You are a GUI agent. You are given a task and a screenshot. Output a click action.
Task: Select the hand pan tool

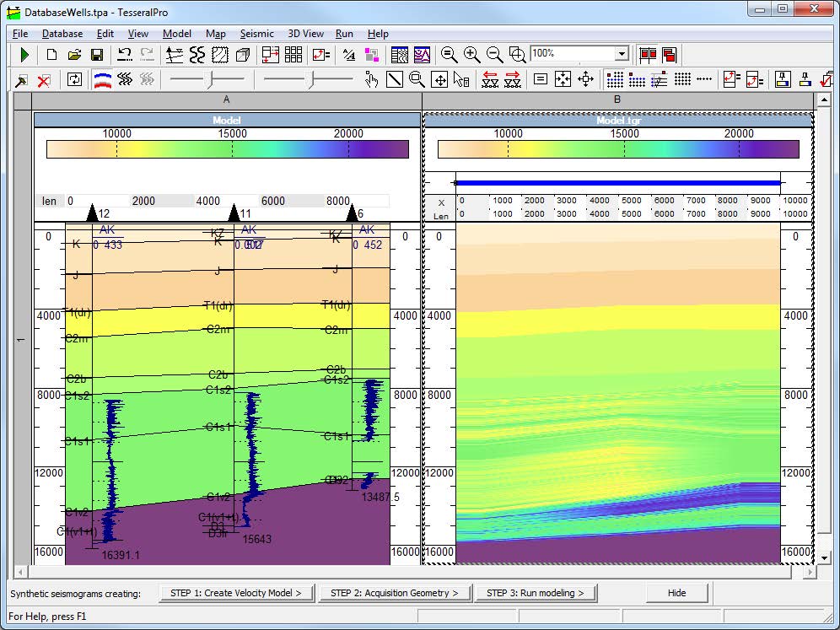(x=371, y=79)
